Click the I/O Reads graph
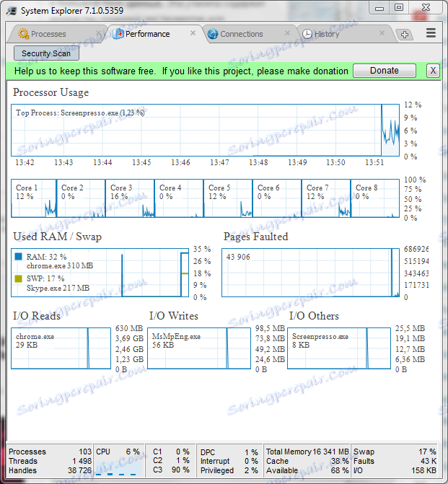The width and height of the screenshot is (448, 484). (x=61, y=348)
